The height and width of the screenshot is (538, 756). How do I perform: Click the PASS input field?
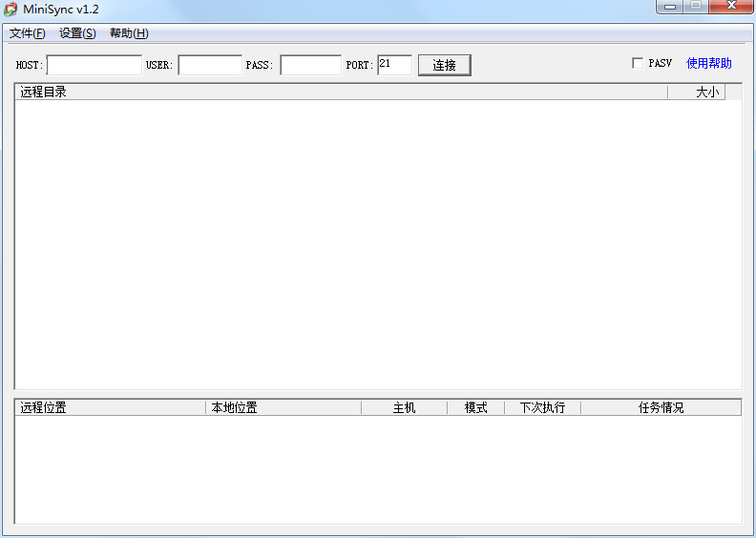[310, 65]
